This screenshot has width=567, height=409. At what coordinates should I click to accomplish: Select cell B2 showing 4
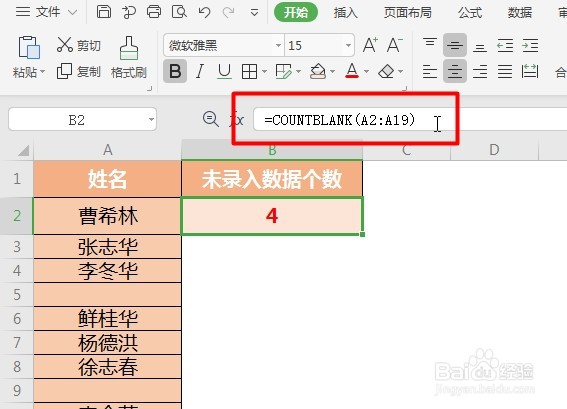coord(272,216)
